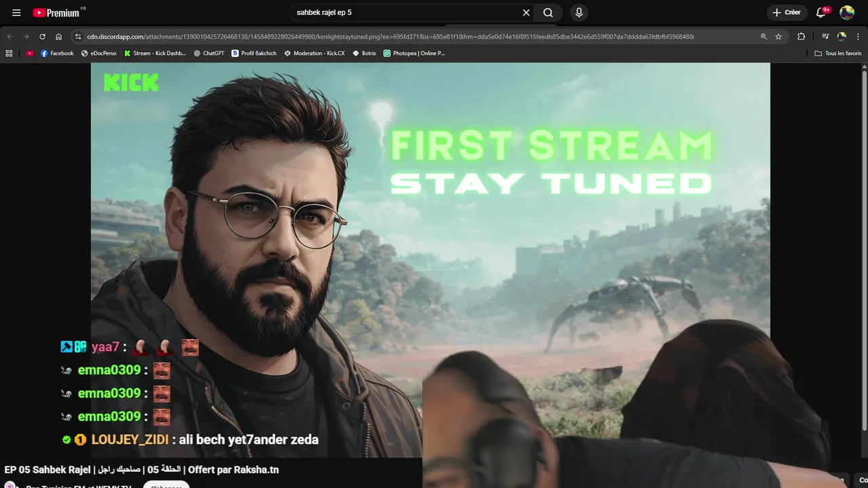Go back with browser back arrow
The image size is (868, 488).
click(9, 37)
